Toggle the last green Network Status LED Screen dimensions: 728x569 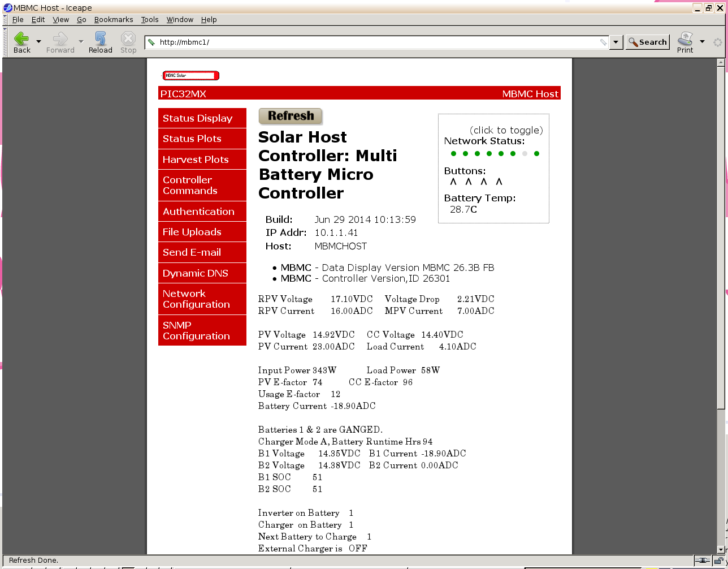(x=536, y=154)
